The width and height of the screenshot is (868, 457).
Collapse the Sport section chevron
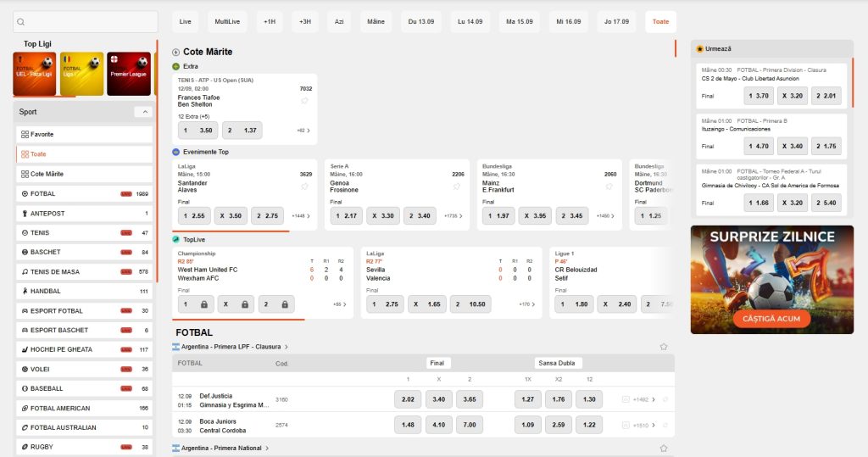point(144,112)
